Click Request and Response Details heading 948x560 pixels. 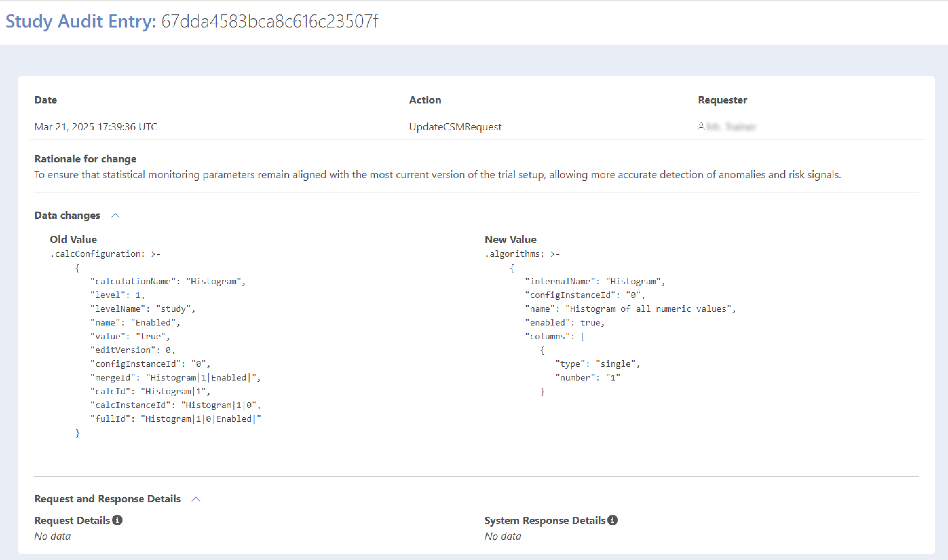point(107,498)
